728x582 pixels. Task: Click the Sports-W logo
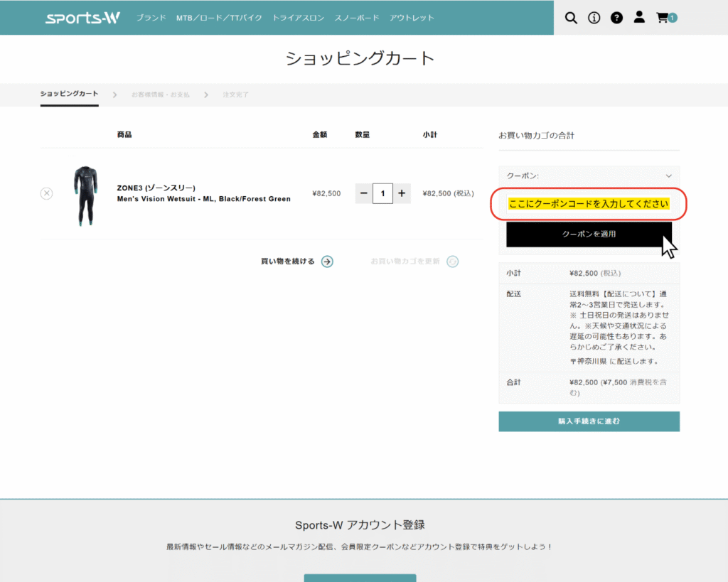(82, 17)
